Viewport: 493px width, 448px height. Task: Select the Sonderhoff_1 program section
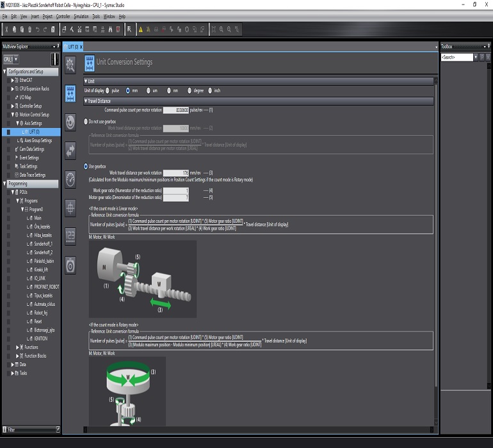coord(43,244)
